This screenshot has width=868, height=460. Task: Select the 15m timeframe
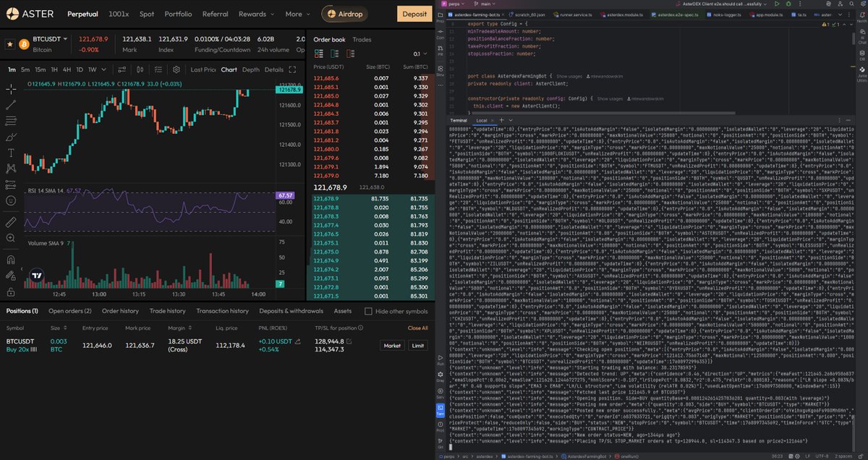point(40,69)
